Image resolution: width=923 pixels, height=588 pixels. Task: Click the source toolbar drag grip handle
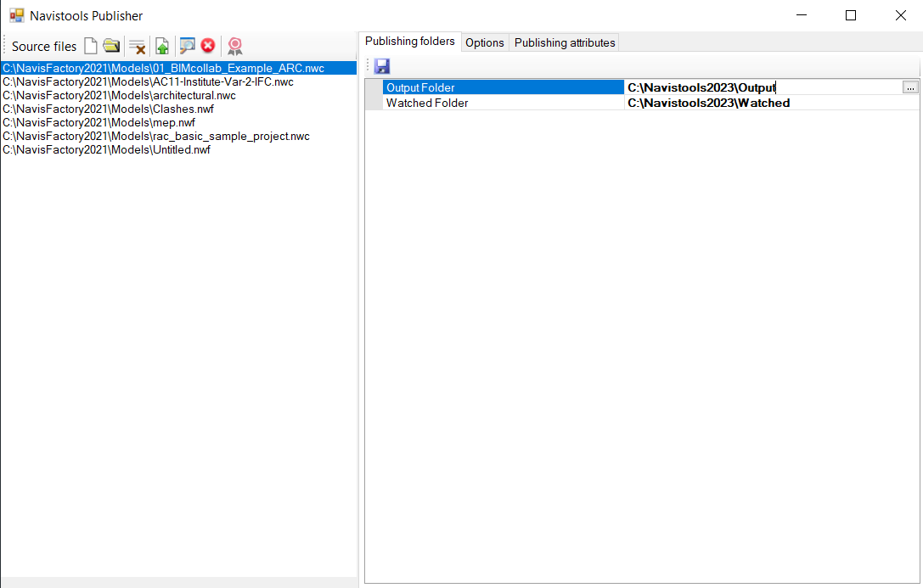pos(5,46)
